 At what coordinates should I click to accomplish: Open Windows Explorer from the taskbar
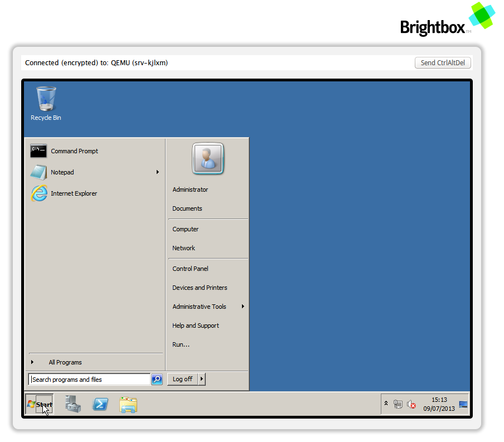128,405
